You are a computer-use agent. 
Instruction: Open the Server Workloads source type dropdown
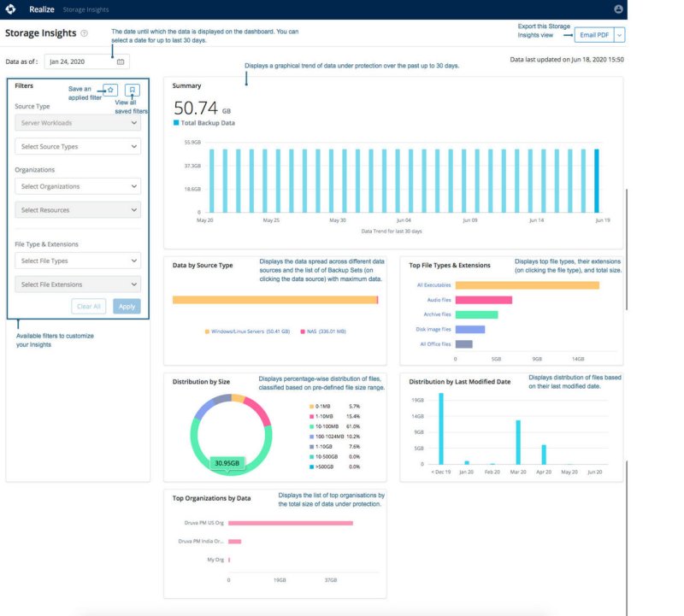[77, 124]
